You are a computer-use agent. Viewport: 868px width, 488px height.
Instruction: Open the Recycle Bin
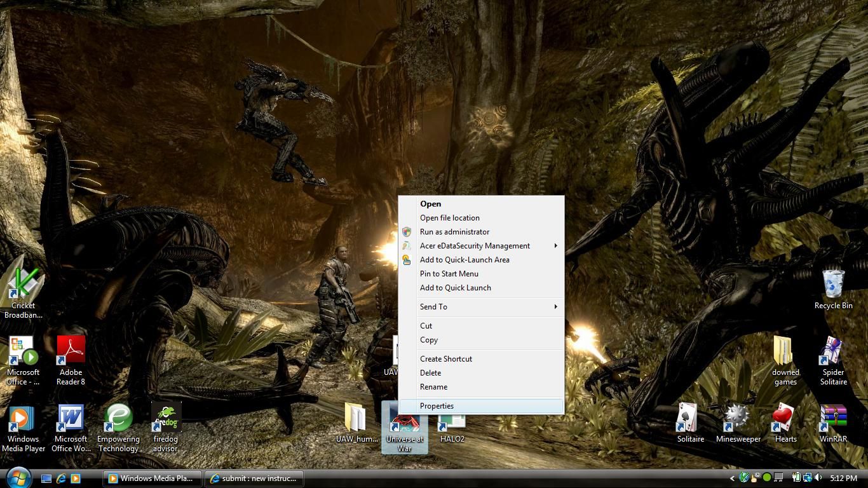(833, 288)
